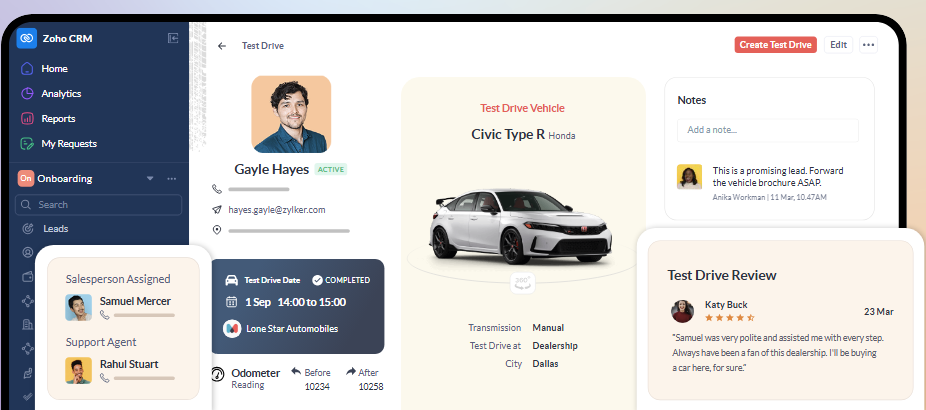
Task: Click the Reports bar chart icon
Action: pos(27,118)
